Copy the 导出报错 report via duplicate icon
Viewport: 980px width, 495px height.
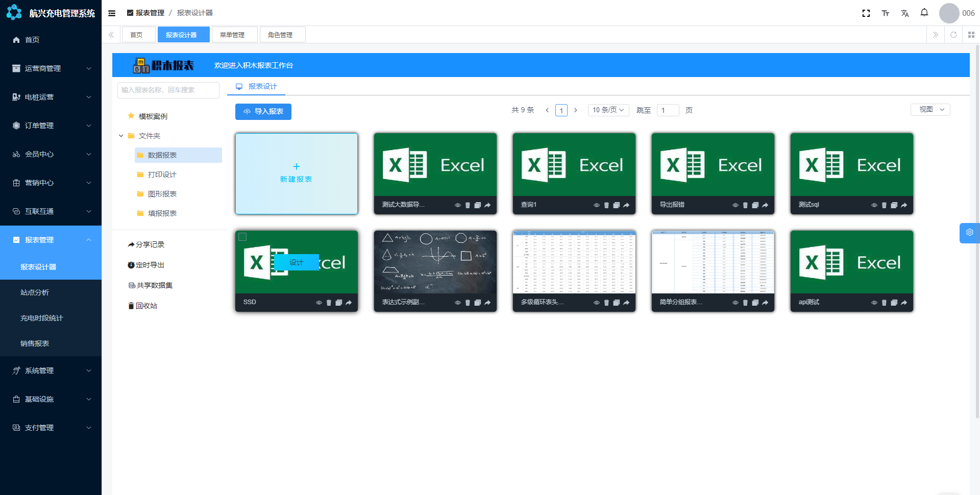(755, 205)
